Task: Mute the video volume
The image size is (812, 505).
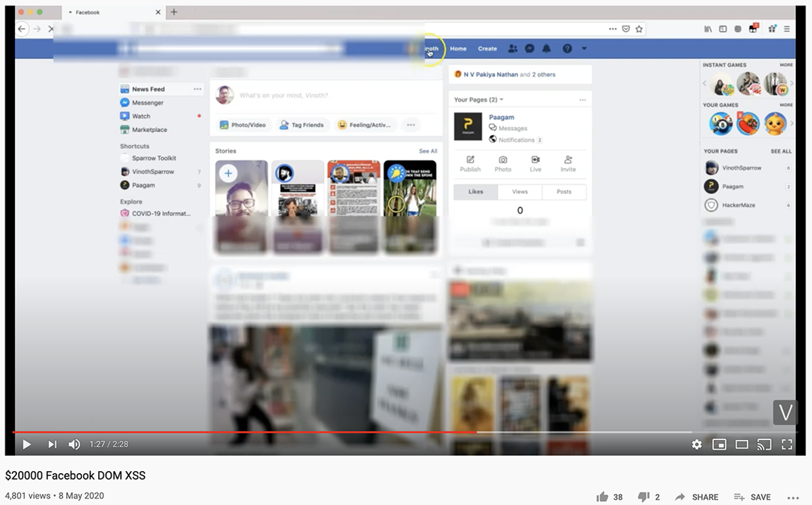Action: point(74,444)
